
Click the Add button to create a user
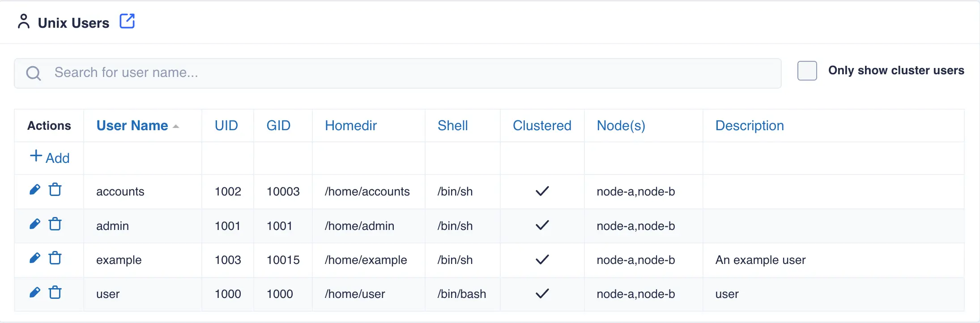click(49, 157)
